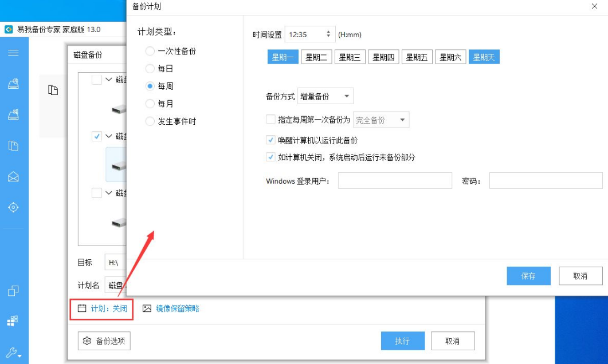Close the 备份计划 dialog

[x=594, y=6]
